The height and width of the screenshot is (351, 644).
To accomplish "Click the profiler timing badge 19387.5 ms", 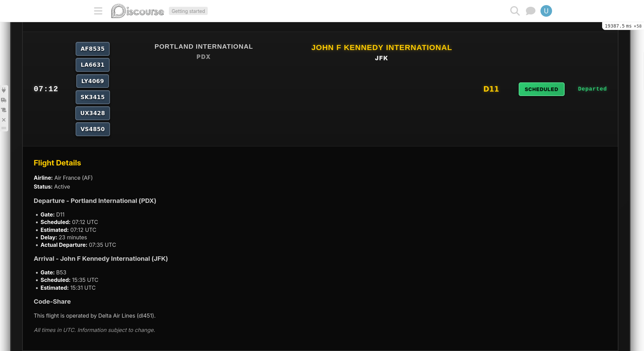I will tap(622, 26).
